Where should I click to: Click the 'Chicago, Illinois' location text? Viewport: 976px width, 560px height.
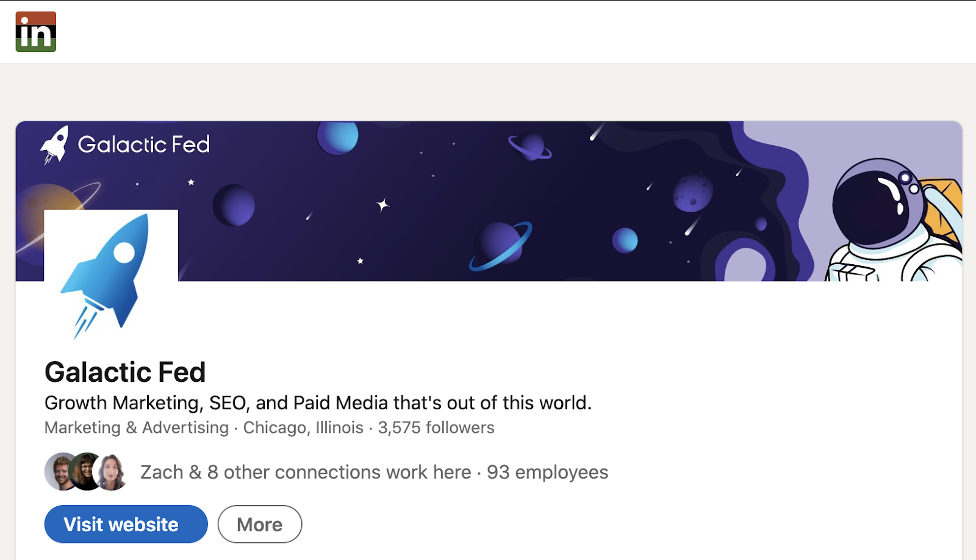[x=303, y=428]
